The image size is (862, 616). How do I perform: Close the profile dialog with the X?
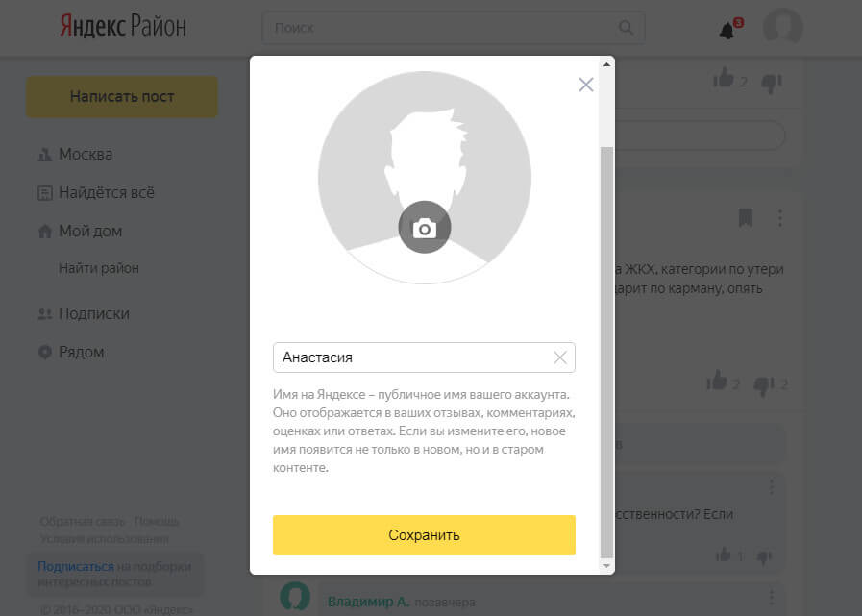(x=586, y=85)
